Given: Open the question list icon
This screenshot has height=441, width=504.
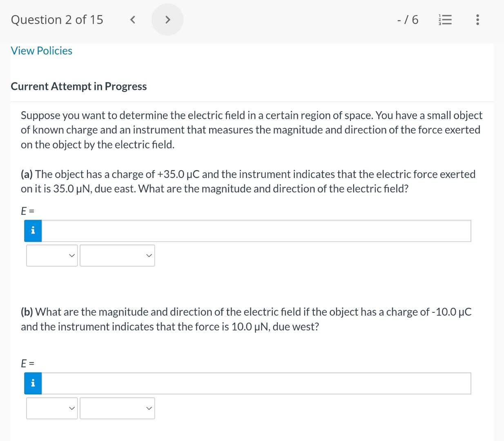Looking at the screenshot, I should click(445, 20).
